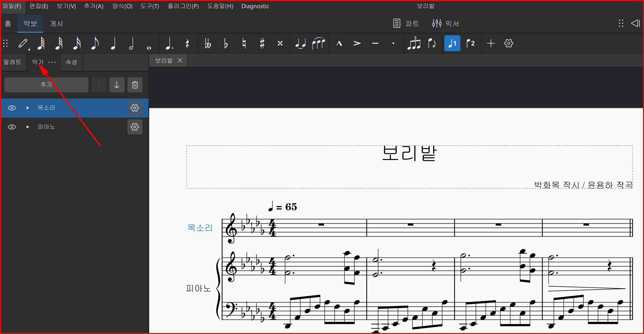Viewport: 644px width, 334px height.
Task: Apply double sharp accidental
Action: [280, 43]
